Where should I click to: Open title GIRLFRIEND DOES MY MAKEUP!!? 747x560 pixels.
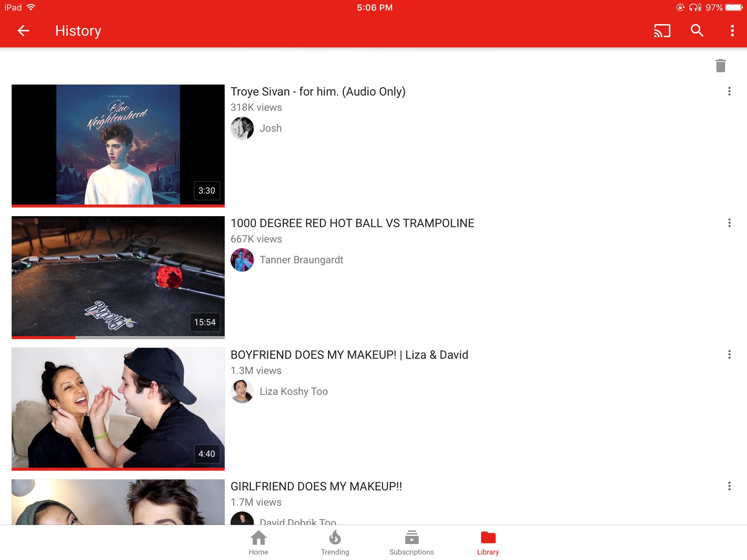click(x=316, y=486)
